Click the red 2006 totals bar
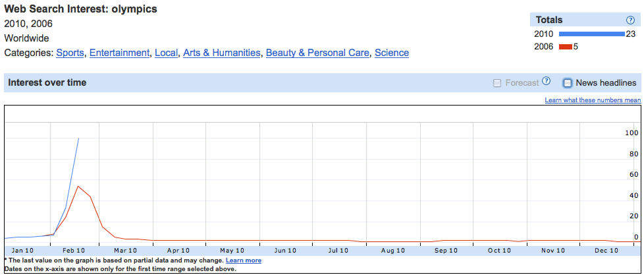The width and height of the screenshot is (644, 277). point(565,46)
